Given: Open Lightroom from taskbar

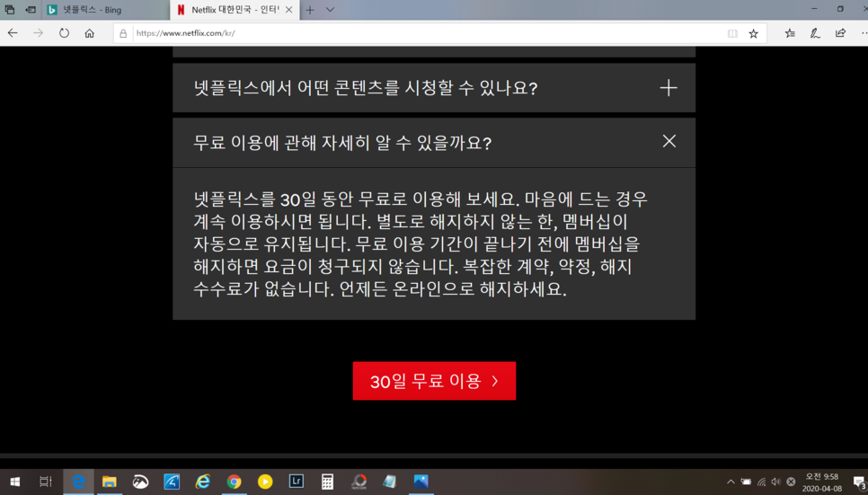Looking at the screenshot, I should 297,482.
